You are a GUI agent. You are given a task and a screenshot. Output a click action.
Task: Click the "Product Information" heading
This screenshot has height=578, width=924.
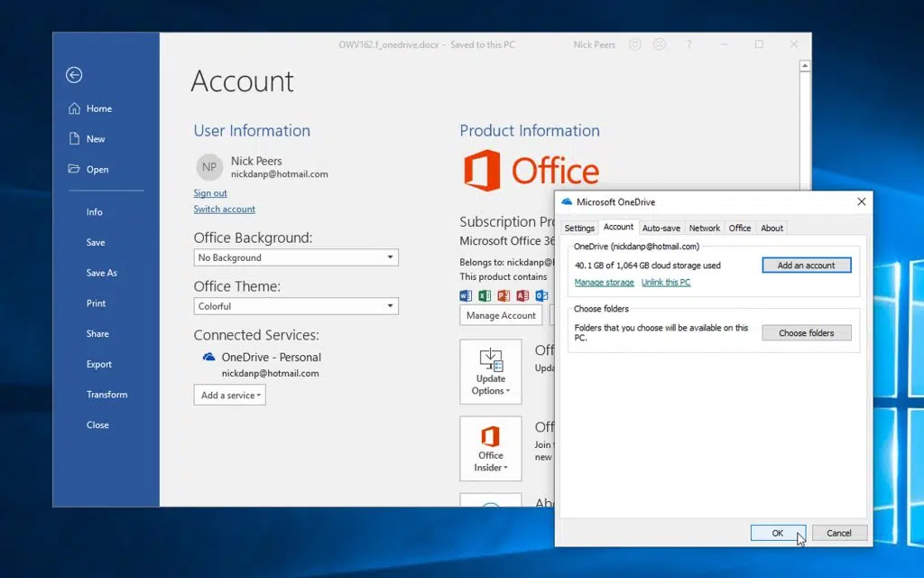click(530, 130)
